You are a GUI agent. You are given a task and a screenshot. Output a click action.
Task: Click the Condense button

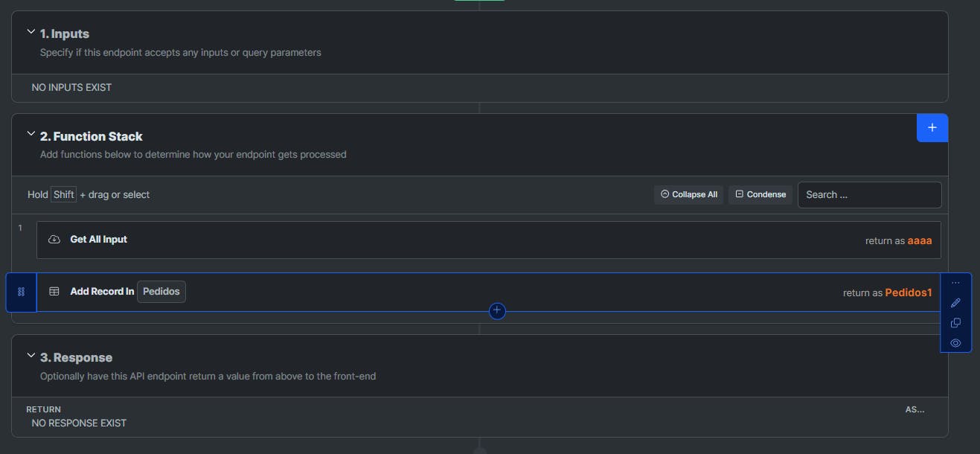click(x=760, y=194)
